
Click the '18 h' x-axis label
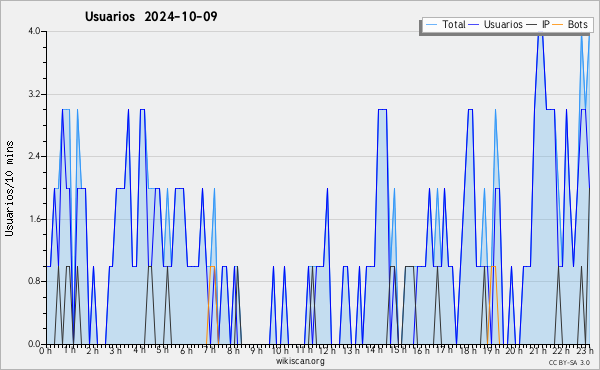(x=468, y=351)
